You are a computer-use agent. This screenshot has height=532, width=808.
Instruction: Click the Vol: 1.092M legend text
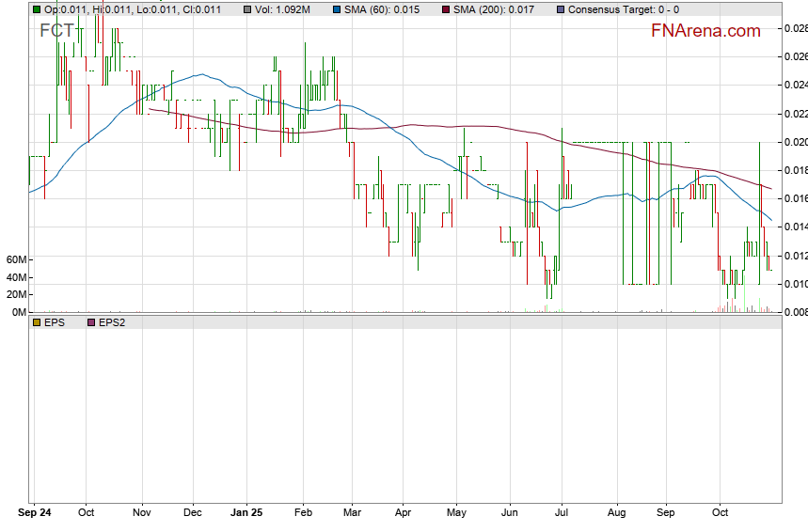[287, 9]
